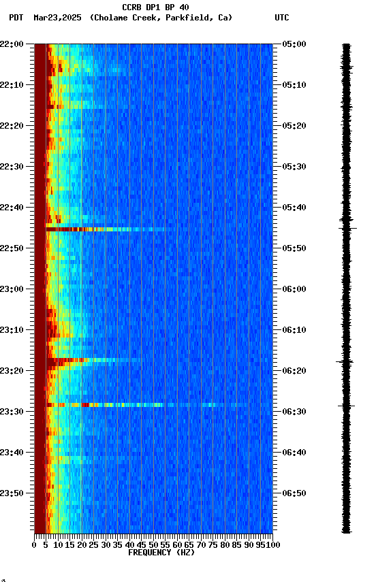Click the '0' frequency axis label
The image size is (376, 588).
[34, 545]
